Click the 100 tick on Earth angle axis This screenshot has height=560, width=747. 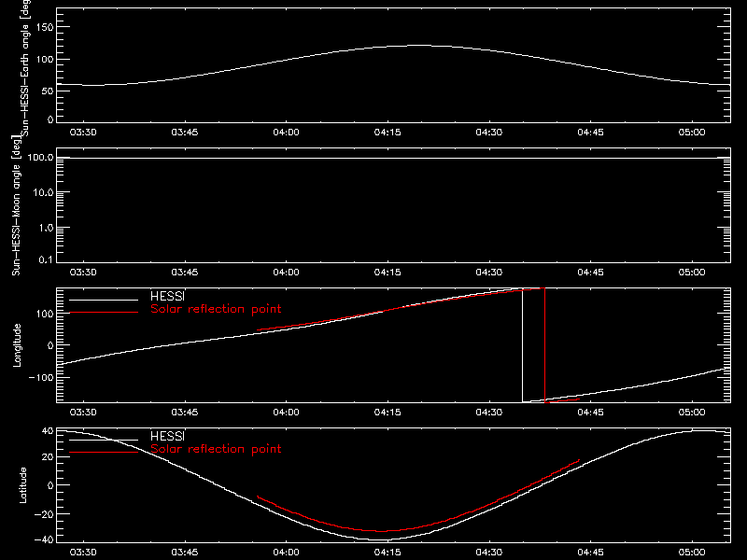[x=45, y=59]
